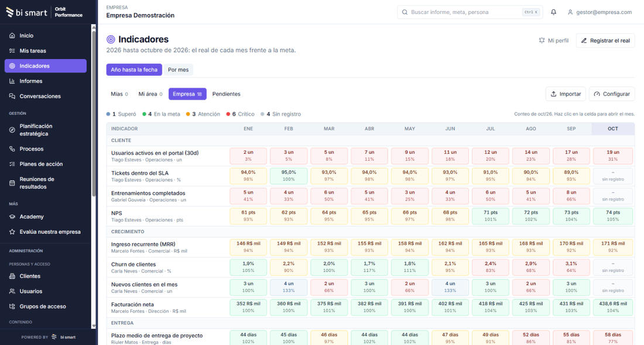Click the Academy graduation cap icon
644x345 pixels.
click(12, 216)
